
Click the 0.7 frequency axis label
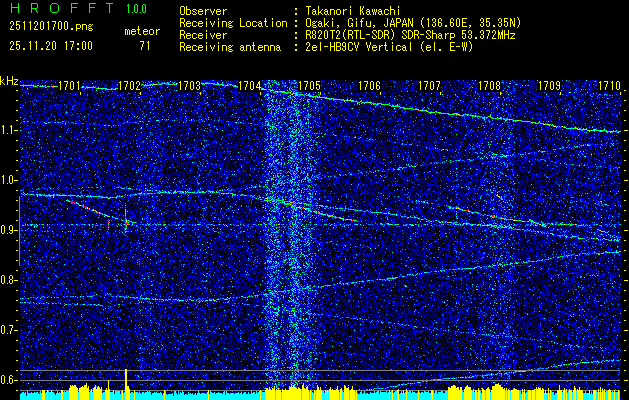8,330
